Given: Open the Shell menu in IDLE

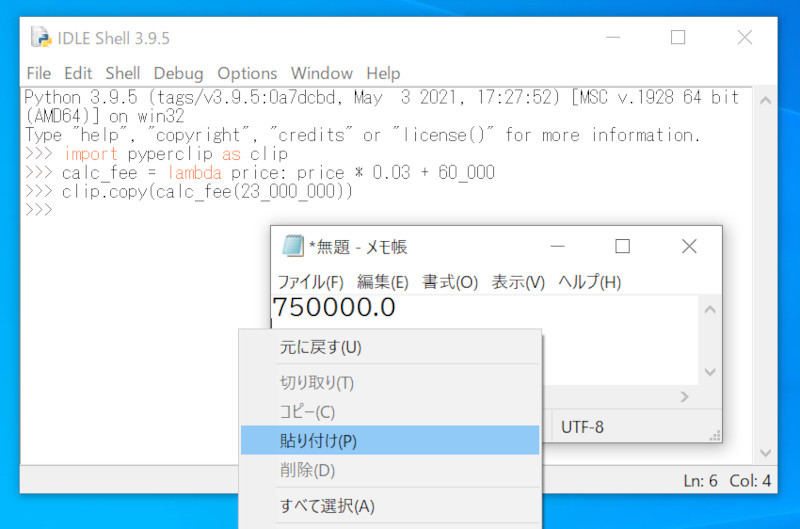Looking at the screenshot, I should (x=122, y=73).
